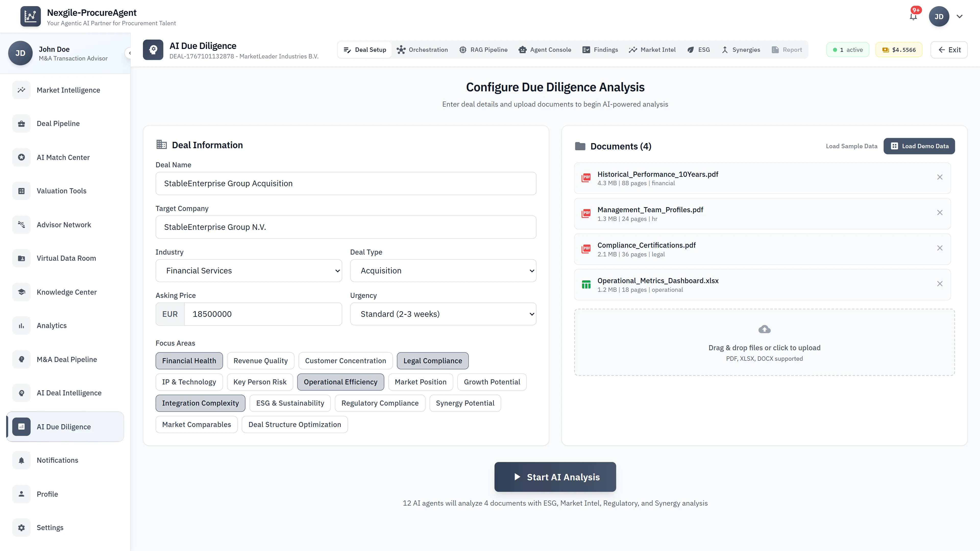
Task: Open the Virtual Data Room icon
Action: pos(21,258)
